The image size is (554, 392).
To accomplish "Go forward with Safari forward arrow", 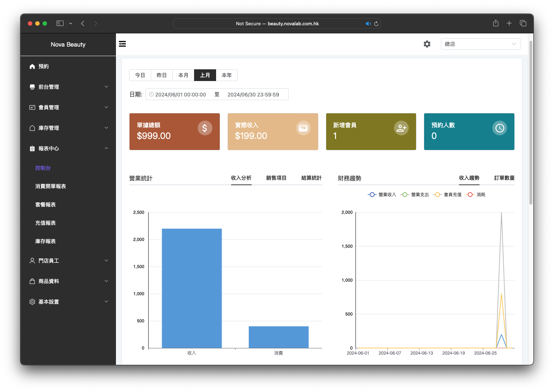I will pyautogui.click(x=96, y=23).
